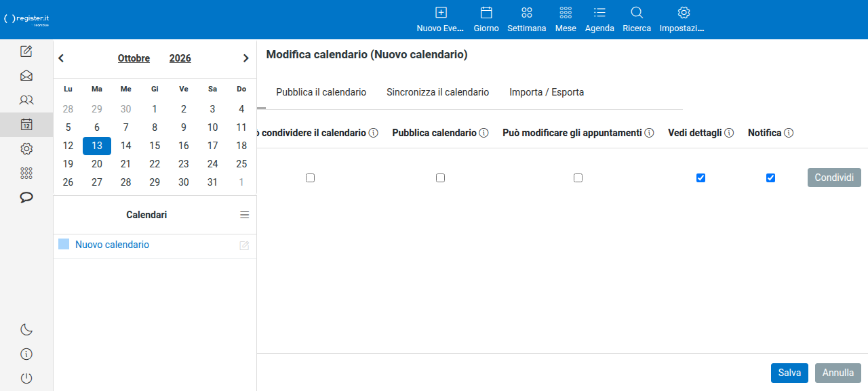Viewport: 868px width, 391px height.
Task: Select October 20 in mini calendar
Action: [97, 164]
